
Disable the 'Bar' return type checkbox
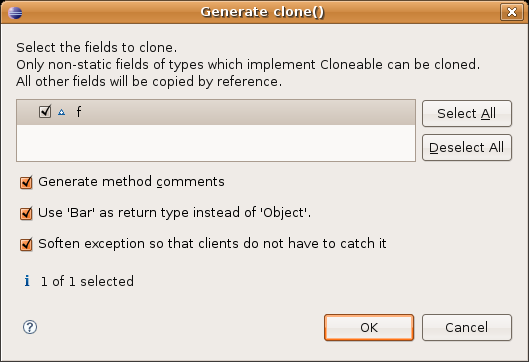[x=26, y=213]
